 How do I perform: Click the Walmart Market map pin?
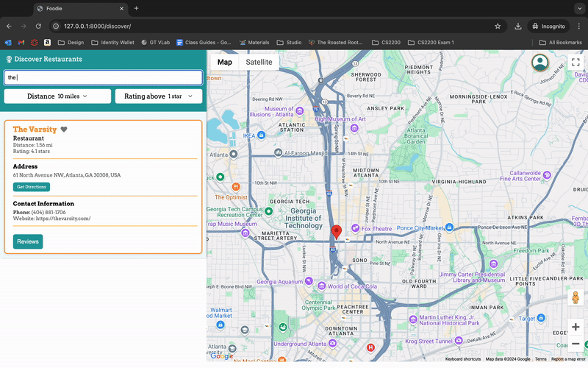pos(220,325)
